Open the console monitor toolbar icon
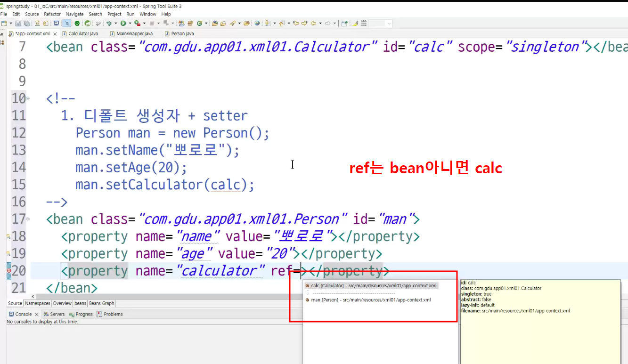 click(57, 23)
